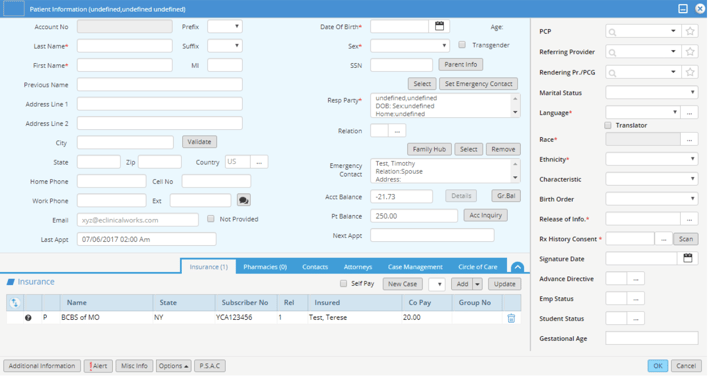Select Case Management tab
Image resolution: width=710 pixels, height=377 pixels.
pos(415,267)
